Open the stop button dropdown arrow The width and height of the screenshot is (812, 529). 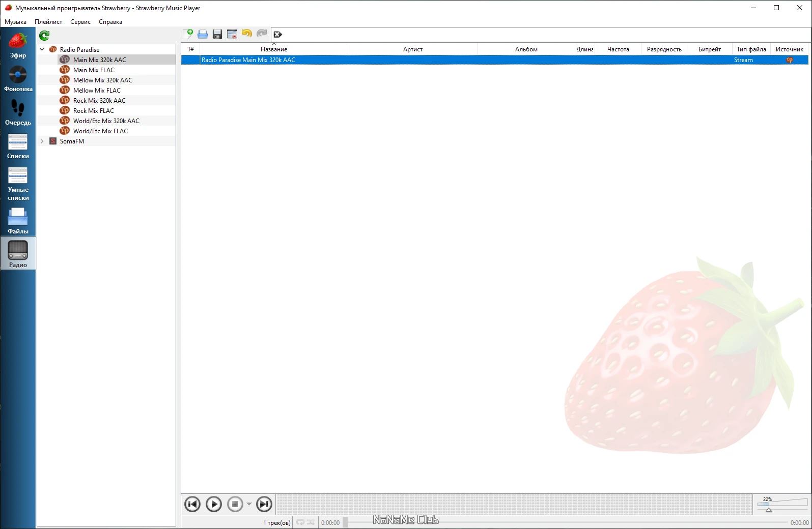[x=249, y=504]
